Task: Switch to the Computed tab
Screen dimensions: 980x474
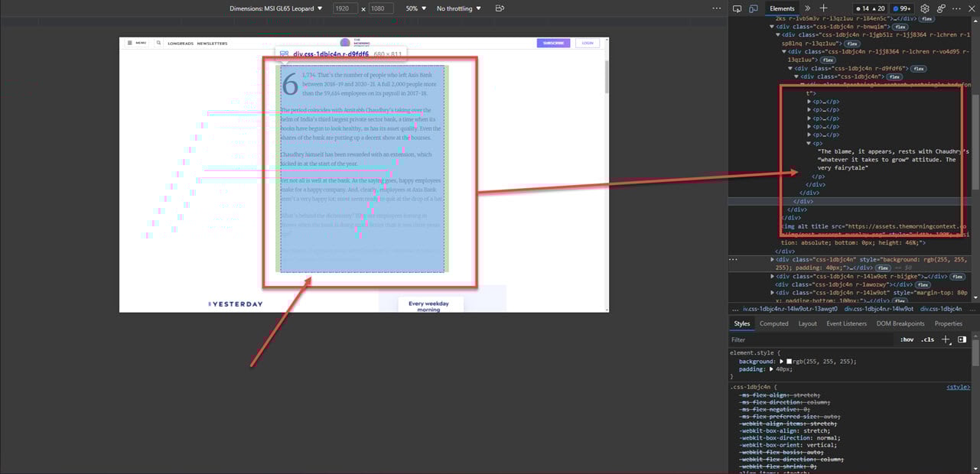Action: [x=773, y=323]
